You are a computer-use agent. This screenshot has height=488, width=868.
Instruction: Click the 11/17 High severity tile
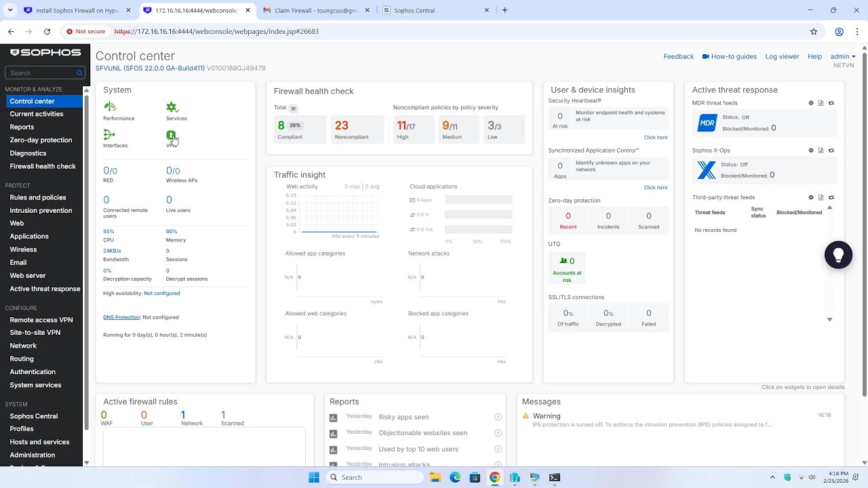pos(413,129)
